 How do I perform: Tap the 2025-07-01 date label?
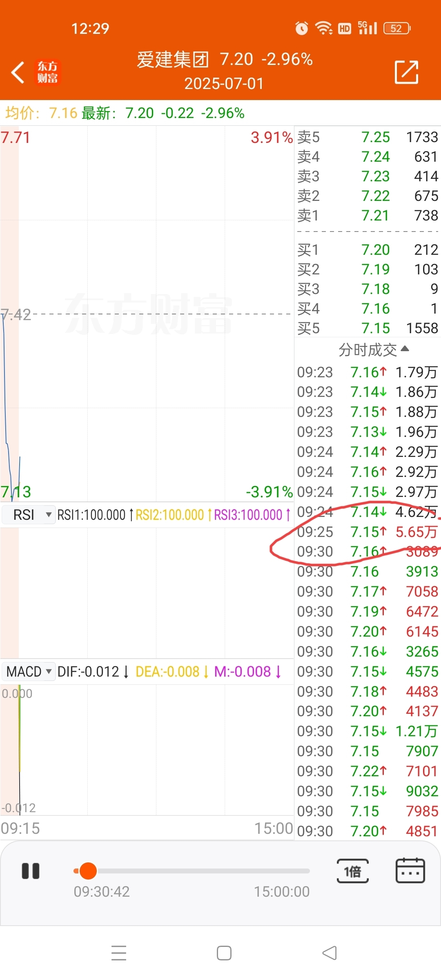[224, 84]
